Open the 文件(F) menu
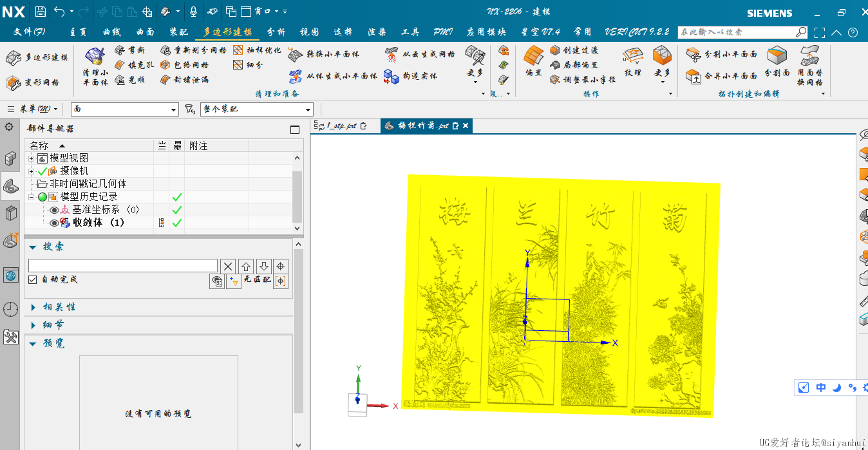868x450 pixels. pos(30,32)
